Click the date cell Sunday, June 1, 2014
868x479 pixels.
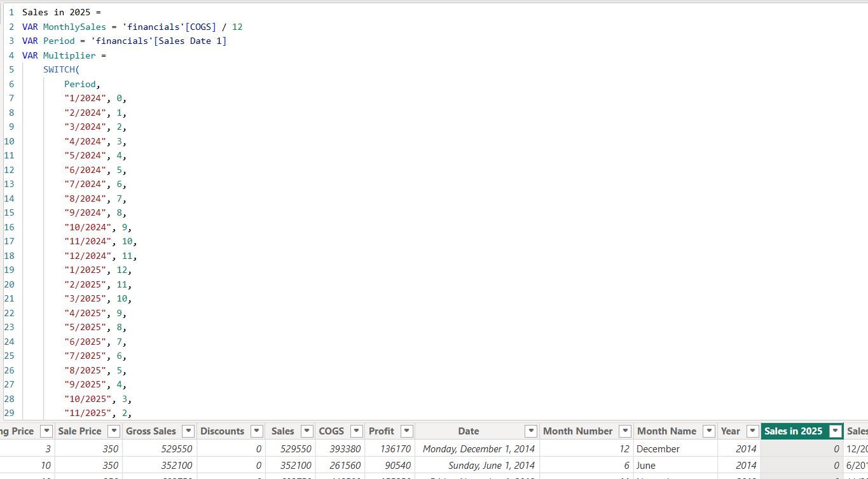(x=477, y=466)
